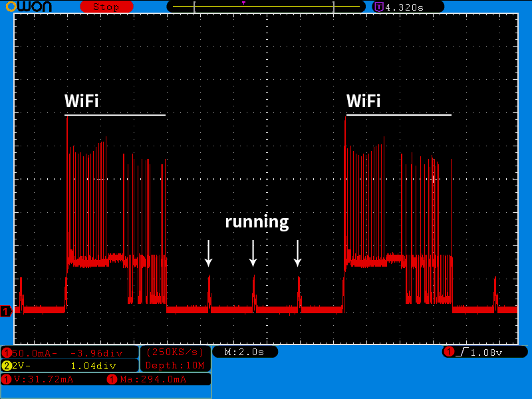Viewport: 532px width, 399px height.
Task: Open the Depth:10M memory depth setting
Action: (175, 366)
